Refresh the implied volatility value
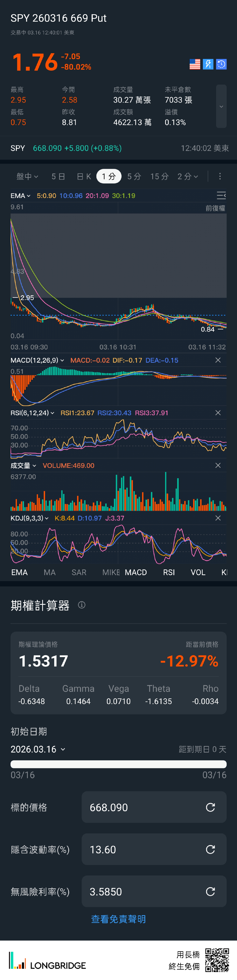 tap(210, 849)
